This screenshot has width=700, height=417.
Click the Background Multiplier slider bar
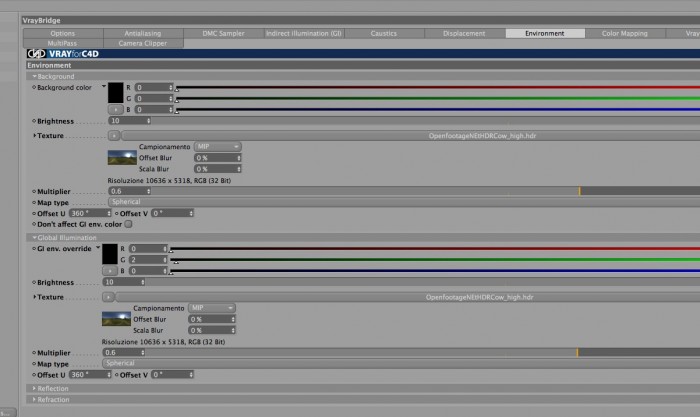[426, 191]
